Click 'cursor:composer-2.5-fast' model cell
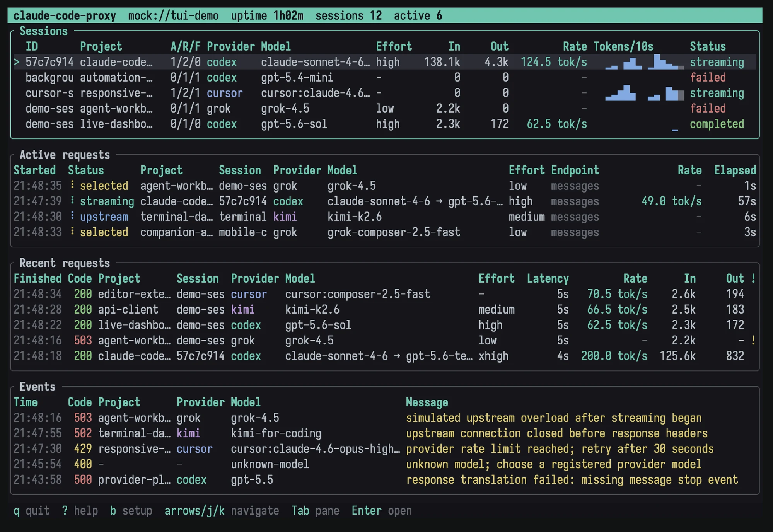Viewport: 773px width, 532px height. [358, 294]
